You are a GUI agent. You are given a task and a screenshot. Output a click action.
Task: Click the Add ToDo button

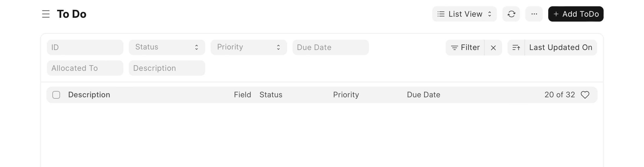pos(575,14)
